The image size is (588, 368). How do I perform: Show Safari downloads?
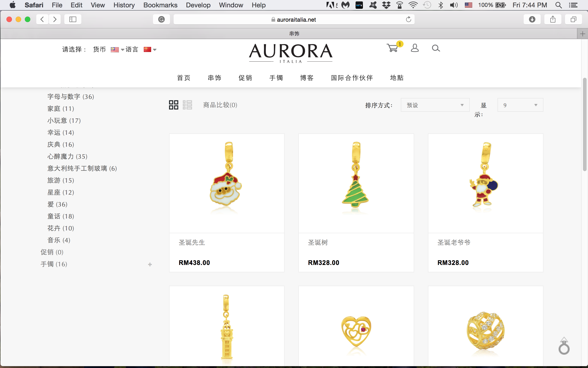tap(532, 19)
